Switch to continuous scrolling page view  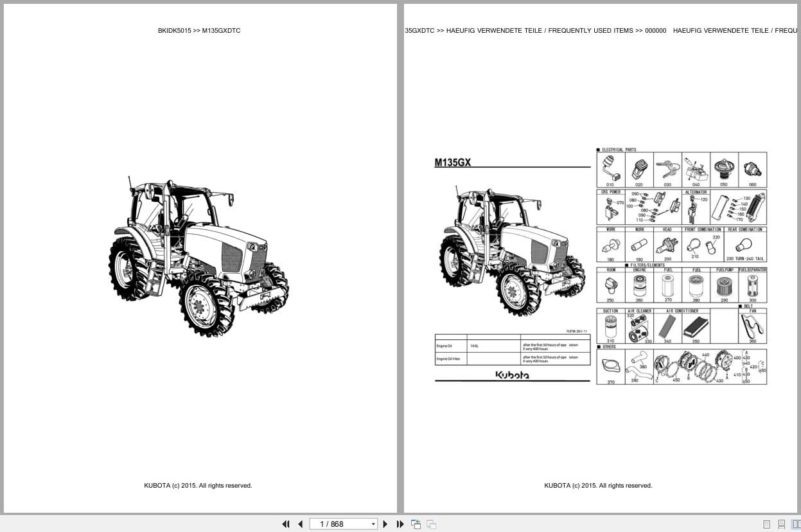pos(782,524)
